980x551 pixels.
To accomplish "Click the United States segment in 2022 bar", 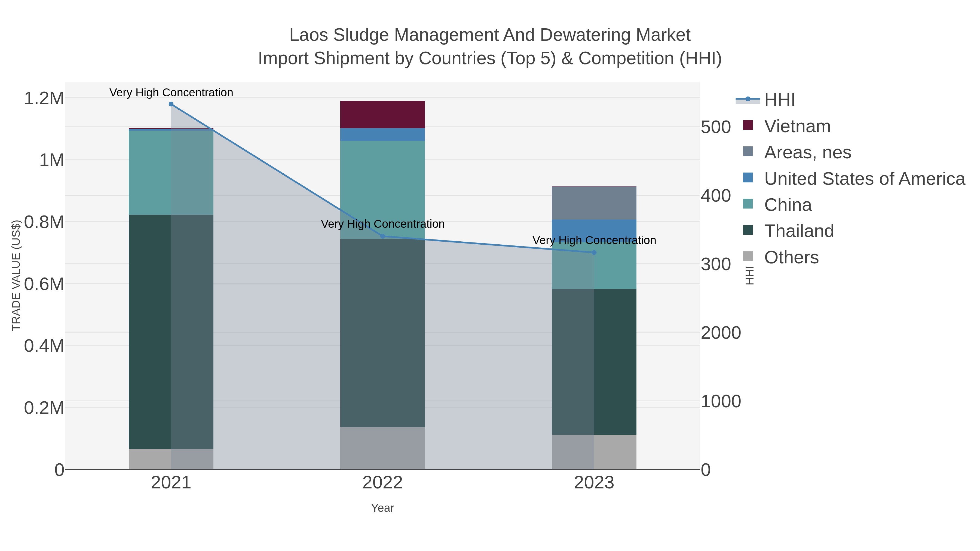I will [x=382, y=135].
